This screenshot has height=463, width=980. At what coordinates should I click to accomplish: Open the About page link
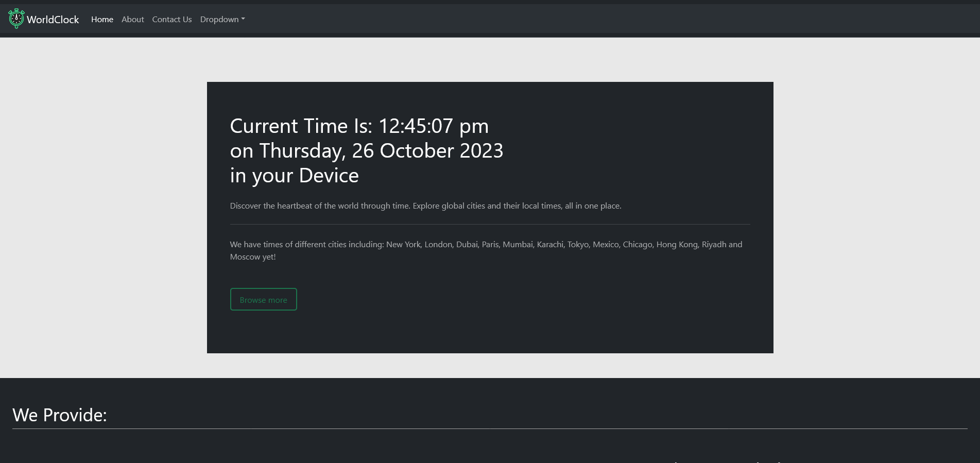(132, 19)
